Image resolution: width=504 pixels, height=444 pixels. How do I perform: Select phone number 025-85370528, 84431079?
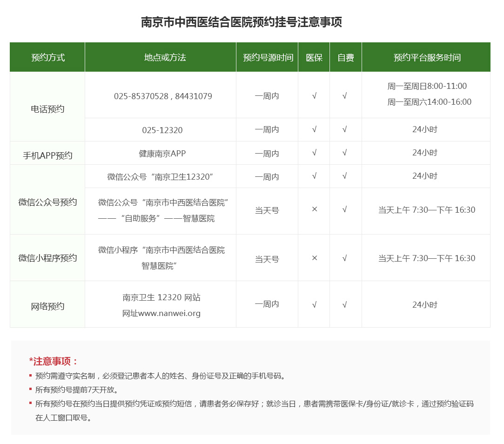(x=163, y=96)
